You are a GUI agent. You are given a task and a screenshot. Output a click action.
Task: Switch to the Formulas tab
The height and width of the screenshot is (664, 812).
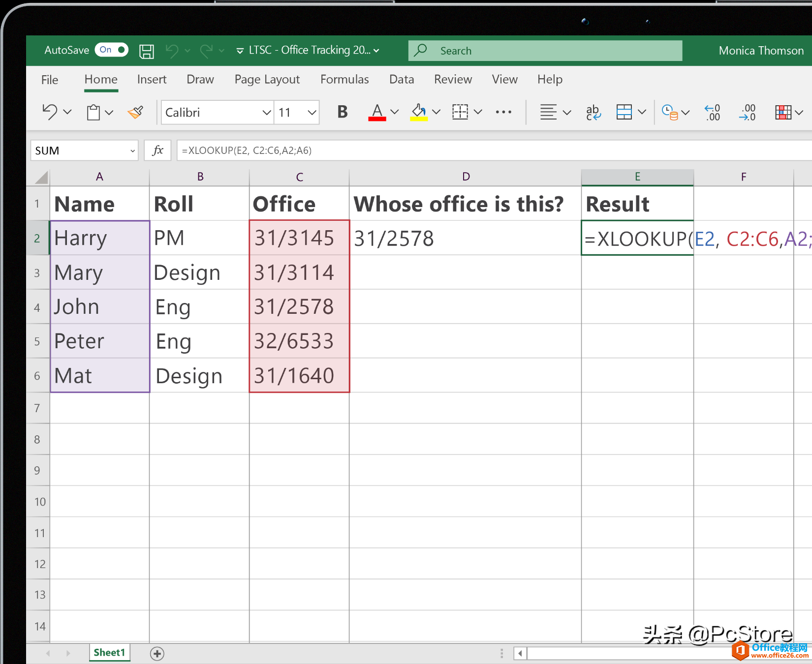pos(344,80)
